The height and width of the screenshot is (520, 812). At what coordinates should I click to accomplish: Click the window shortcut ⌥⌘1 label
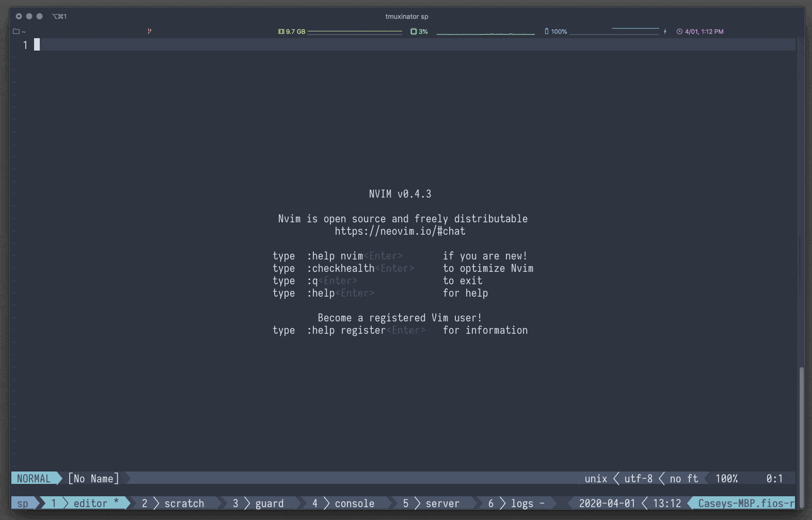[59, 17]
